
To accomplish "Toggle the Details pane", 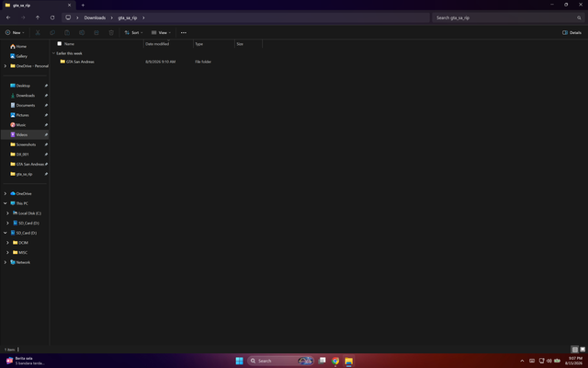I will pos(571,33).
